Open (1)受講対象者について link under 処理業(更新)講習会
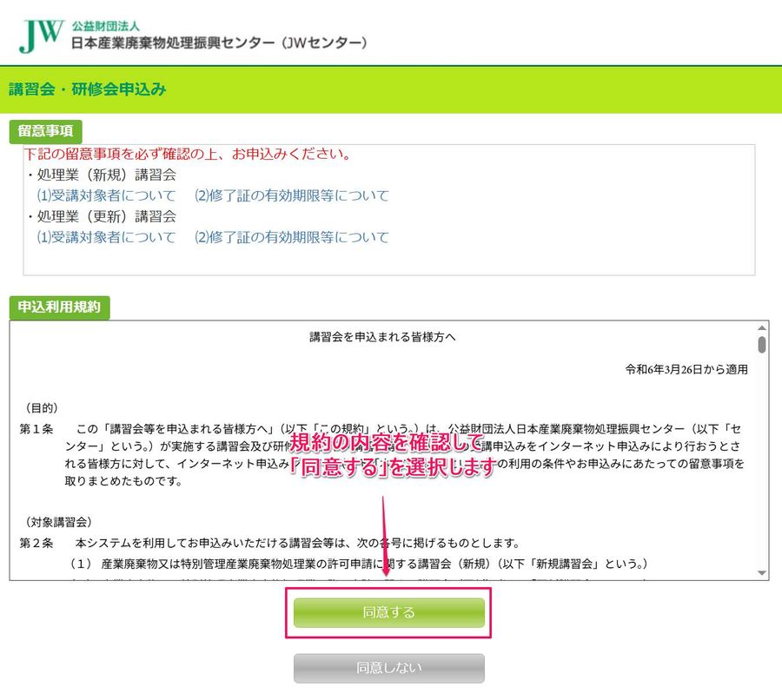Image resolution: width=782 pixels, height=700 pixels. [106, 237]
